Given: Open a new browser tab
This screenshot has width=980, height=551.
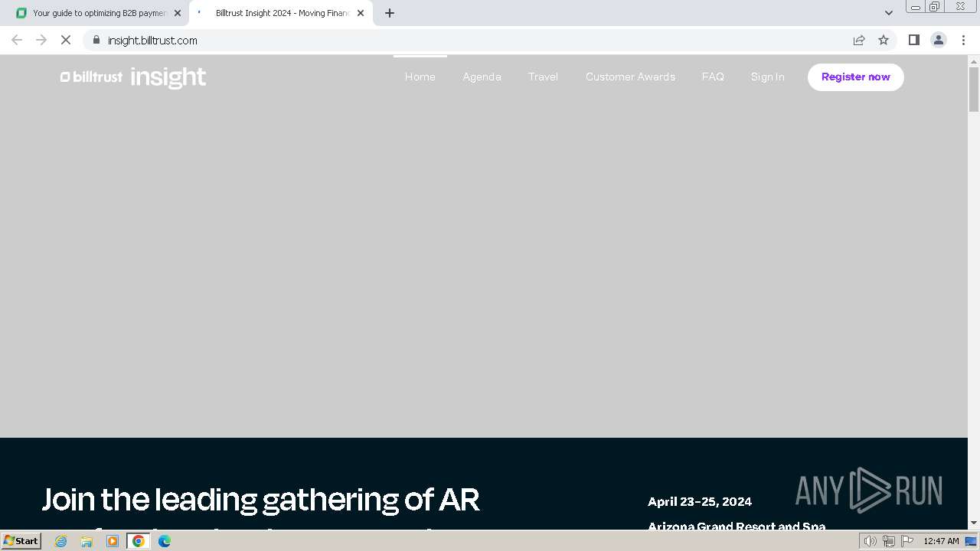Looking at the screenshot, I should click(390, 13).
